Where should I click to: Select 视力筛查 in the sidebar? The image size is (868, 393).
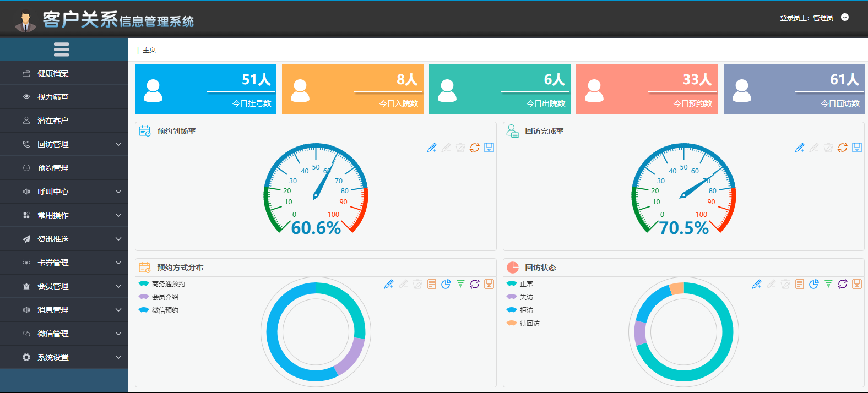53,97
